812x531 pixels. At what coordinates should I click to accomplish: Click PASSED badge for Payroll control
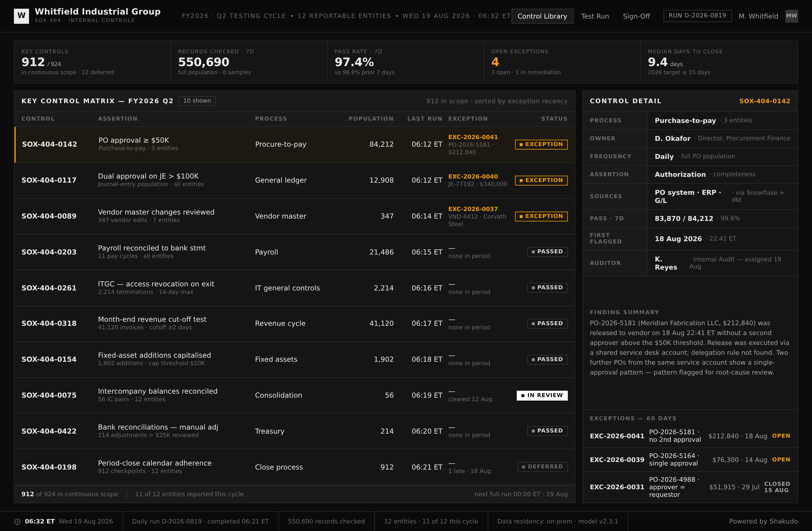(x=547, y=252)
